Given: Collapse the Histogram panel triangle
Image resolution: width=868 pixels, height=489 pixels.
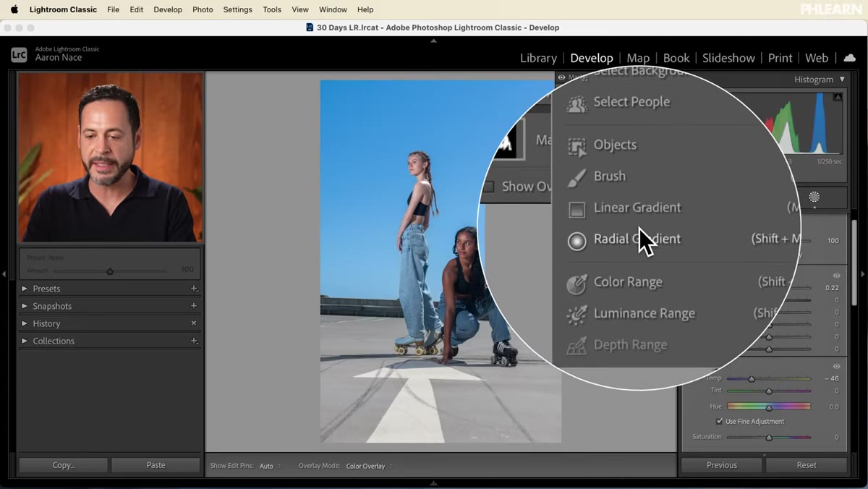Looking at the screenshot, I should coord(842,80).
